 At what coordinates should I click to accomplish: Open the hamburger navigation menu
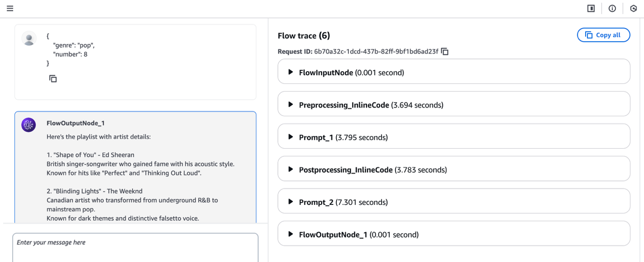pyautogui.click(x=10, y=8)
